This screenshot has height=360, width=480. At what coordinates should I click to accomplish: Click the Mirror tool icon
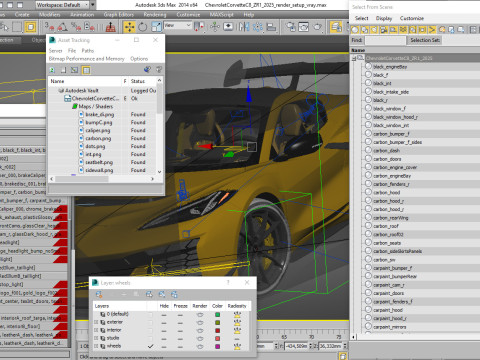(x=244, y=27)
